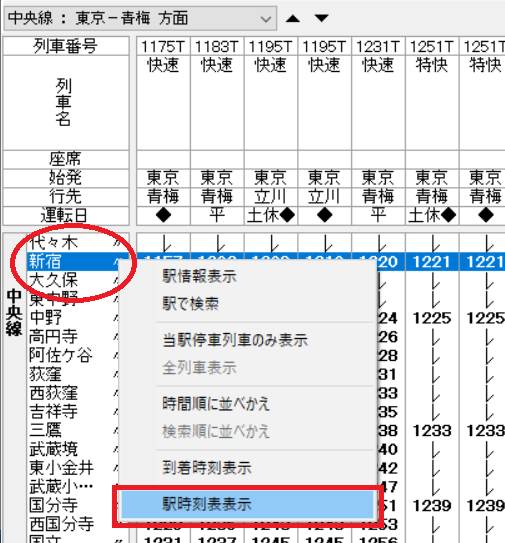Image resolution: width=505 pixels, height=543 pixels.
Task: Select the 国分寺 station row
Action: click(x=73, y=505)
